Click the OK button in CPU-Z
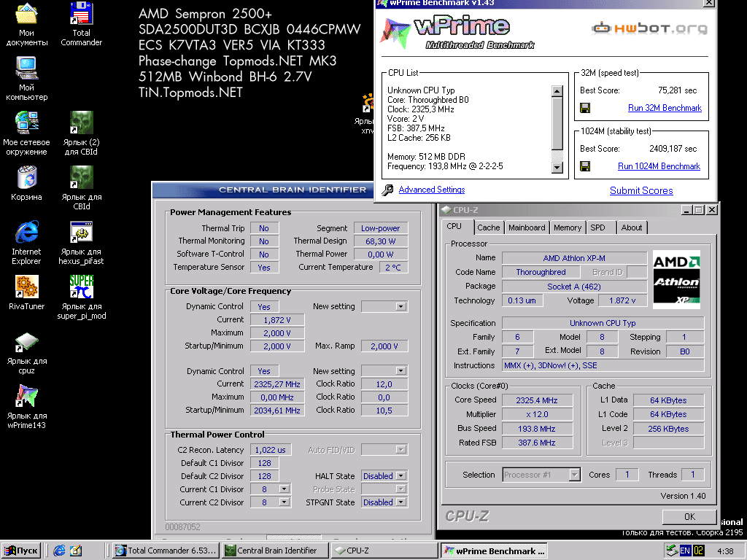747x560 pixels. (689, 517)
